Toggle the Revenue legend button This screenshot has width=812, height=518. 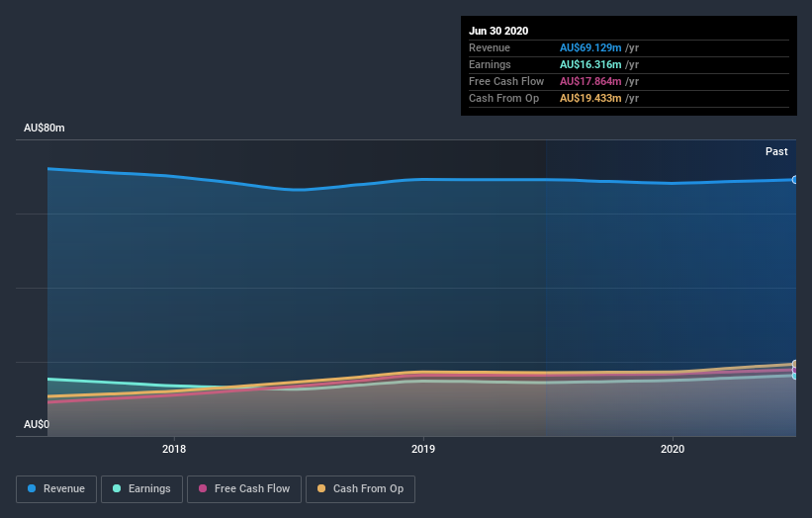click(x=56, y=489)
